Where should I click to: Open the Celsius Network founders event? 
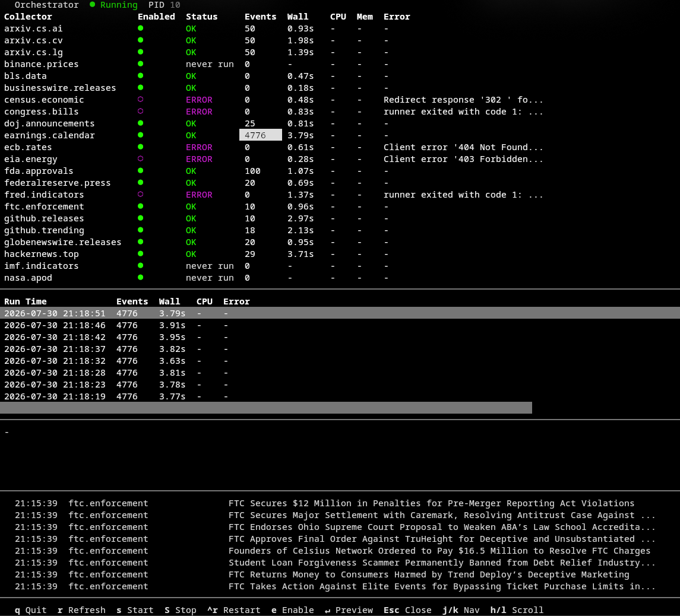click(340, 551)
